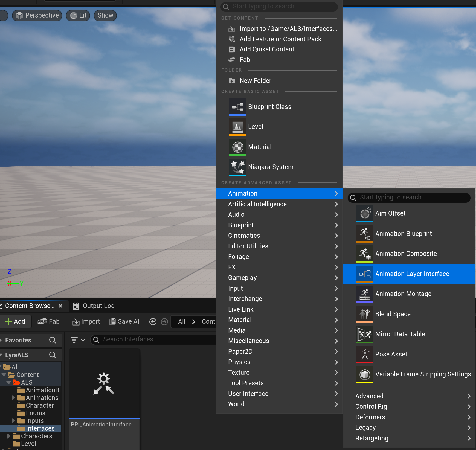The image size is (476, 450).
Task: Click the All breadcrumb path segment
Action: point(182,322)
